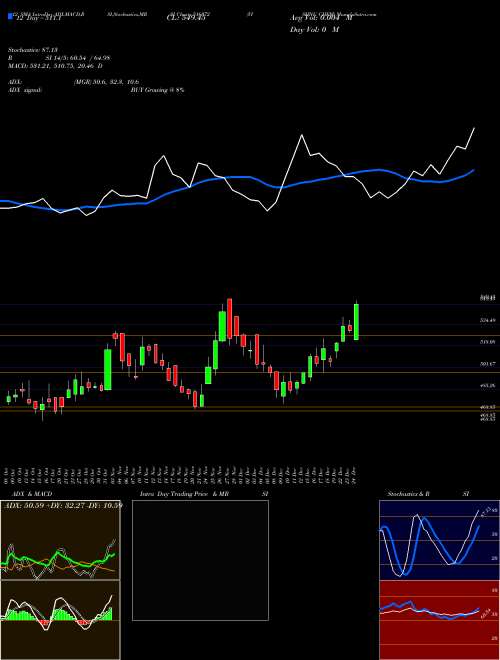Click the 'Intra Day Trading Price & MR' heading
500x660 pixels.
(x=184, y=494)
